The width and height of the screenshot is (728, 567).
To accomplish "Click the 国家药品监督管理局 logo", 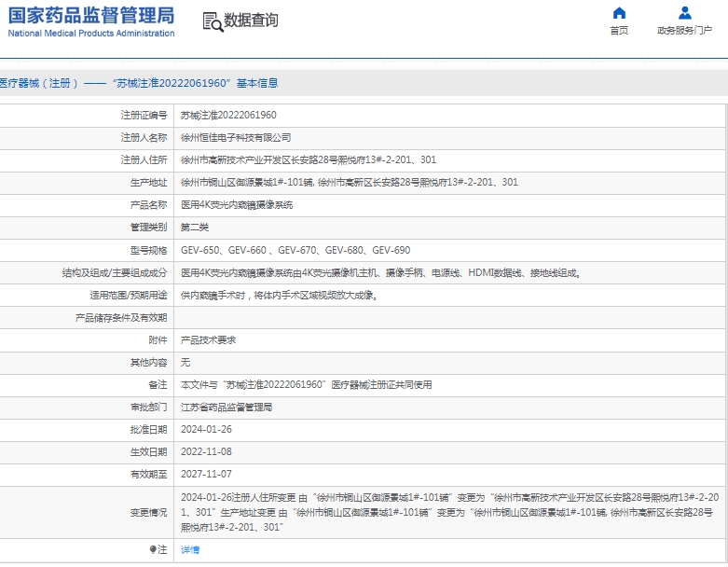I will [91, 21].
